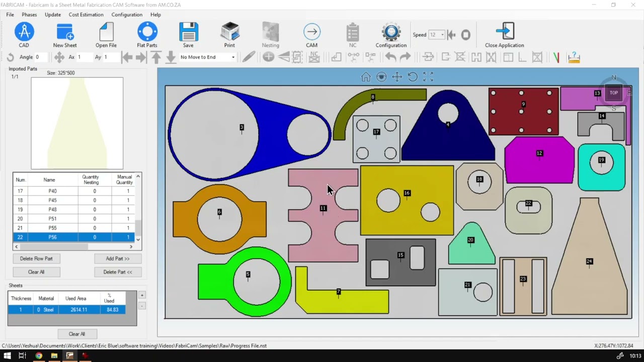Click the Add Part >> button
The image size is (644, 362).
[118, 258]
